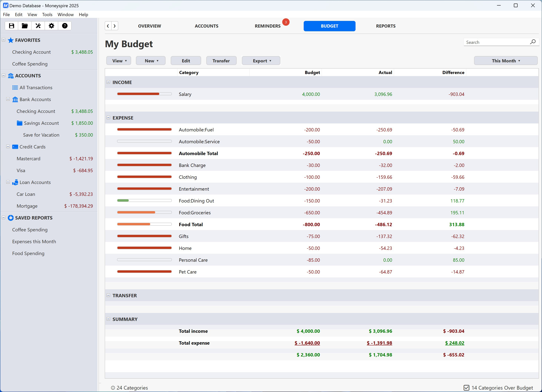Click the Accounts bank building icon
The width and height of the screenshot is (542, 392).
coord(11,76)
